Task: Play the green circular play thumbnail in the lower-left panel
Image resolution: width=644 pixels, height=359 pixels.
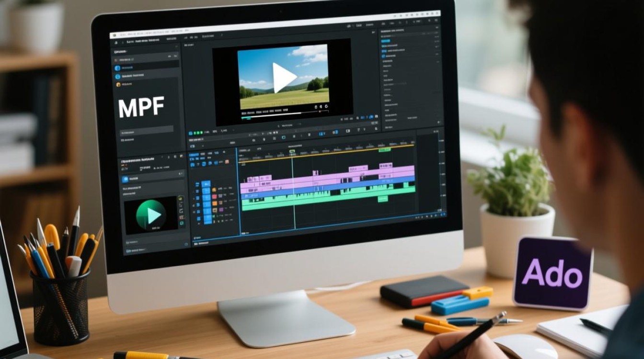Action: (151, 215)
